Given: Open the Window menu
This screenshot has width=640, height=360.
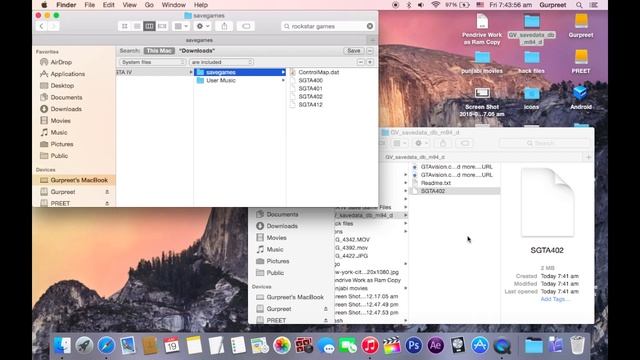Looking at the screenshot, I should (173, 5).
